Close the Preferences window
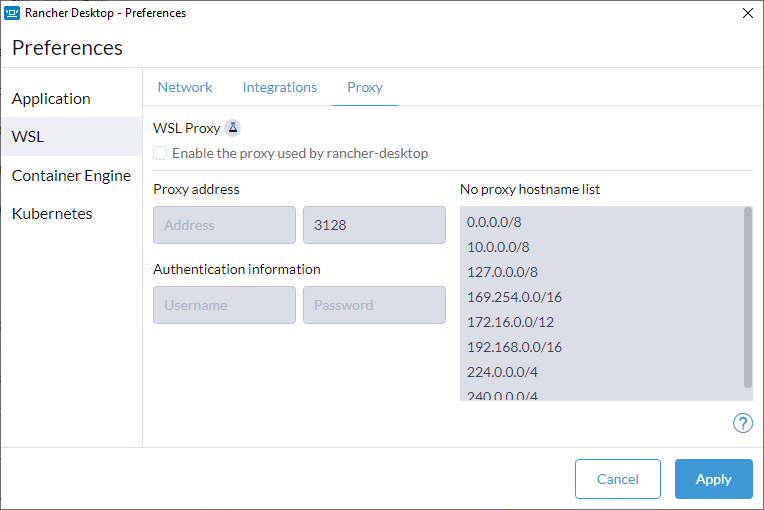This screenshot has height=510, width=764. 747,13
